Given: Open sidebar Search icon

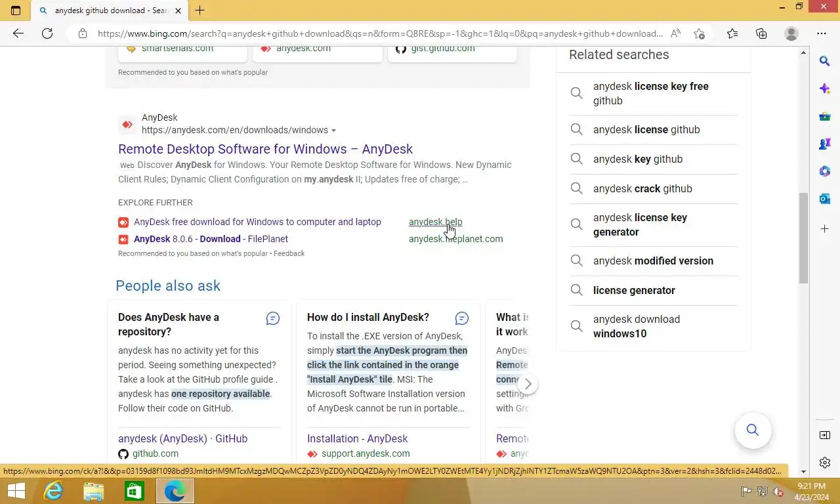Looking at the screenshot, I should pos(825,61).
